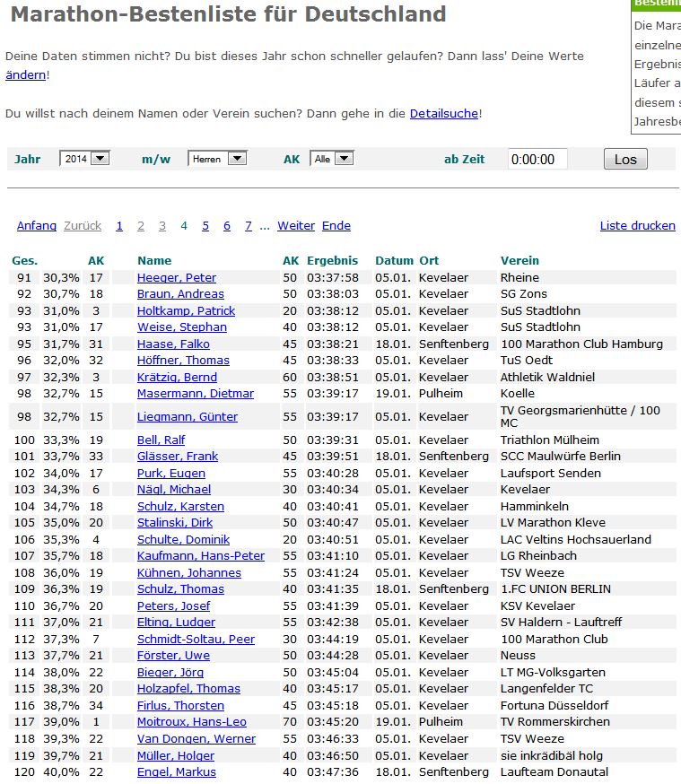Open runner Heeger, Peter

tap(177, 277)
